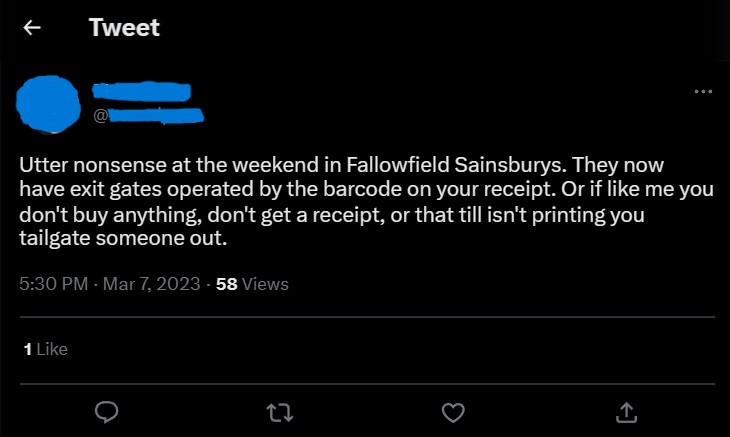Click the line starting 'have exit gates'
This screenshot has height=437, width=730.
coord(366,189)
